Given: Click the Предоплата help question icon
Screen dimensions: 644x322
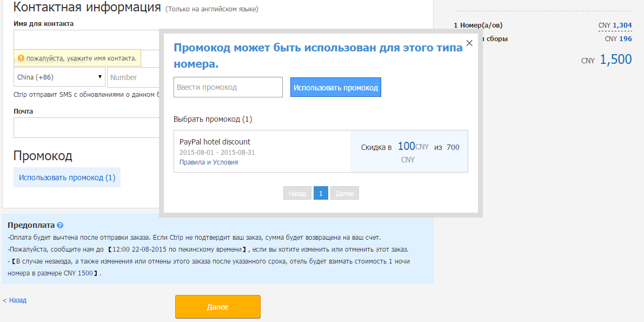Looking at the screenshot, I should click(x=60, y=225).
